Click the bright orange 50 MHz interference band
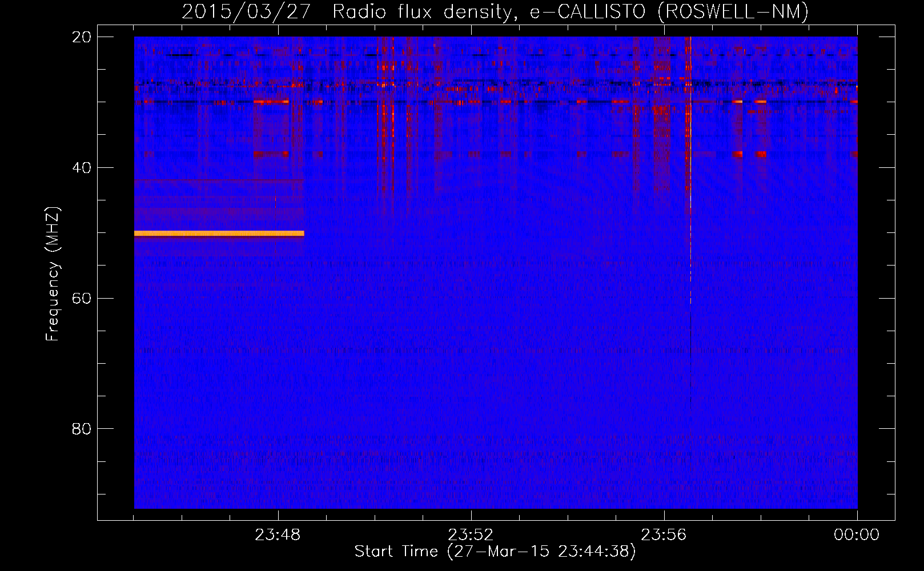924x571 pixels. coord(219,233)
